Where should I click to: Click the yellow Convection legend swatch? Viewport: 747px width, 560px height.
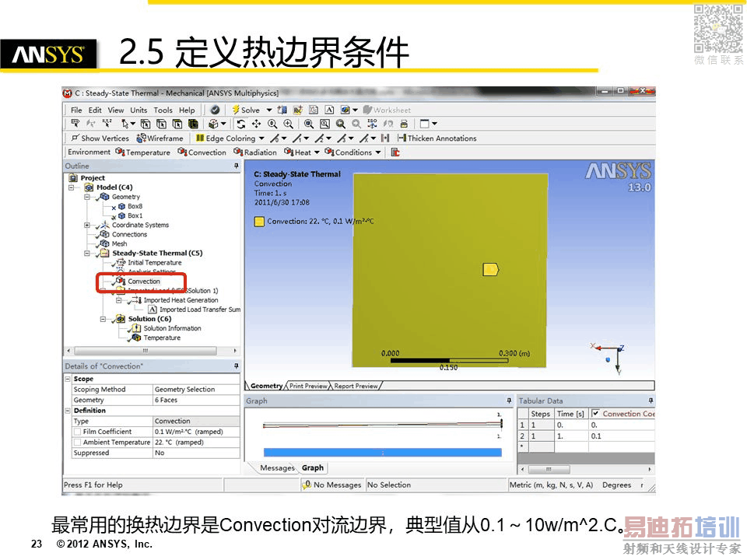click(259, 222)
